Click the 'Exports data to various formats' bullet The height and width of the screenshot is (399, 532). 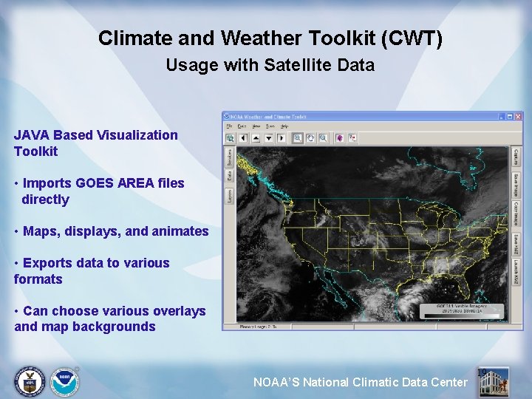coord(92,271)
